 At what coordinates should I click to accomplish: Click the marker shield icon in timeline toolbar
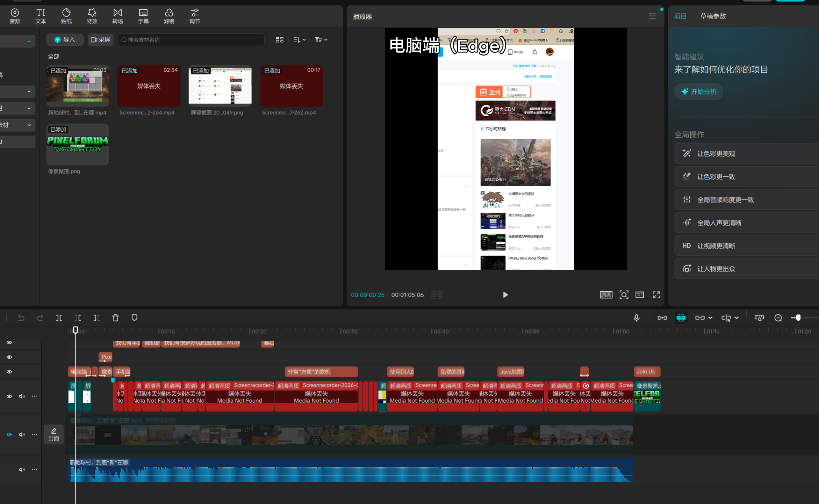coord(134,317)
